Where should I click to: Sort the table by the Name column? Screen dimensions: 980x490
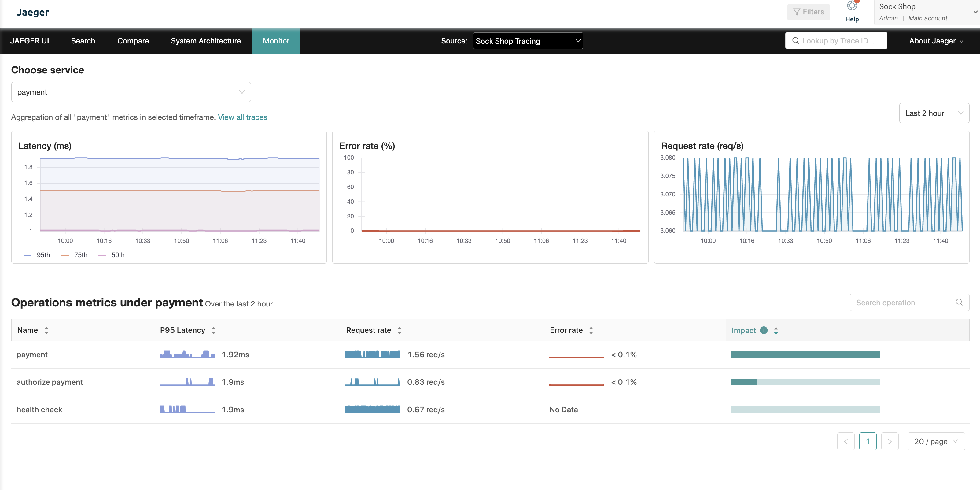[x=46, y=330]
